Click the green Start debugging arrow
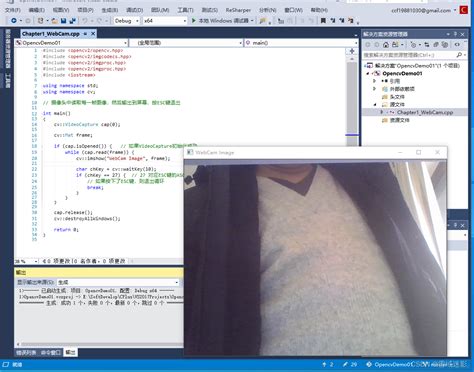Screen dimensions: 474x372 tap(194, 21)
